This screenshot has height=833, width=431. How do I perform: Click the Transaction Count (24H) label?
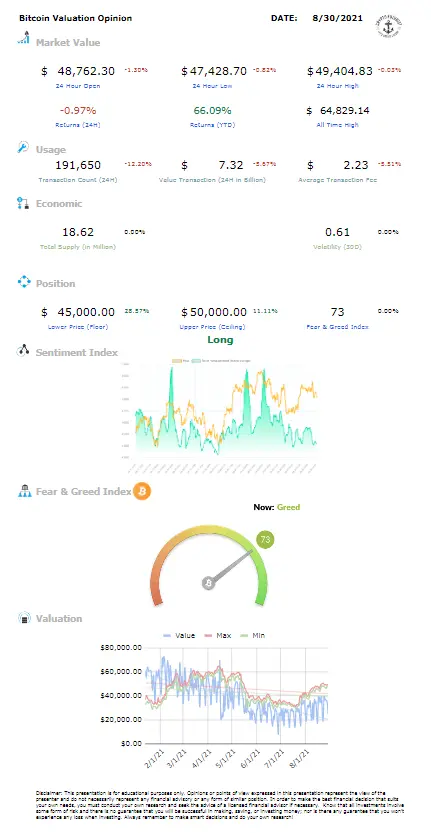78,180
